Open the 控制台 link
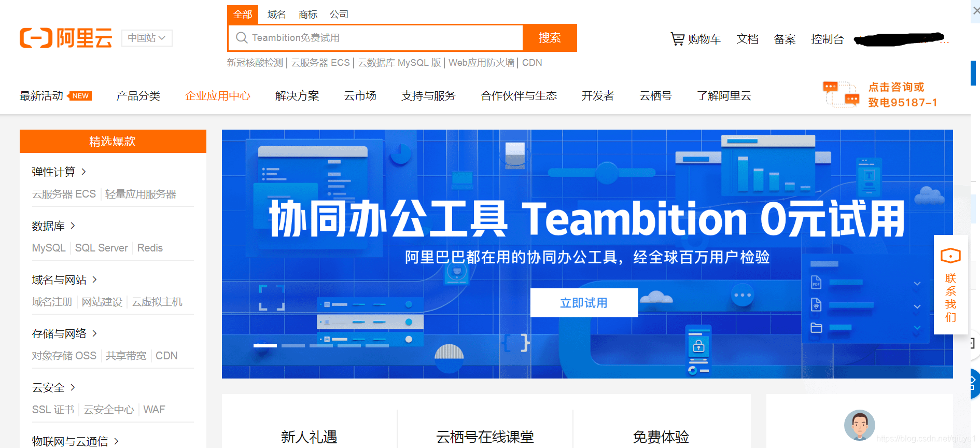The width and height of the screenshot is (980, 448). (x=828, y=39)
